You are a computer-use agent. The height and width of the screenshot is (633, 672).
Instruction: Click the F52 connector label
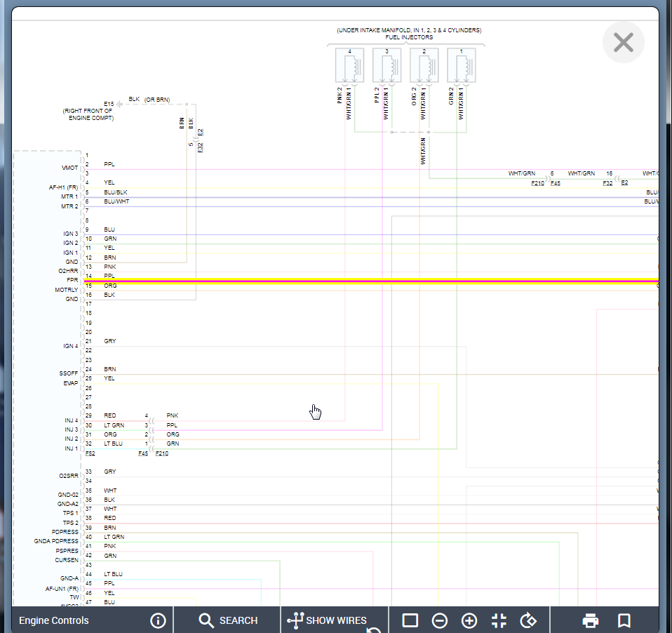(90, 453)
